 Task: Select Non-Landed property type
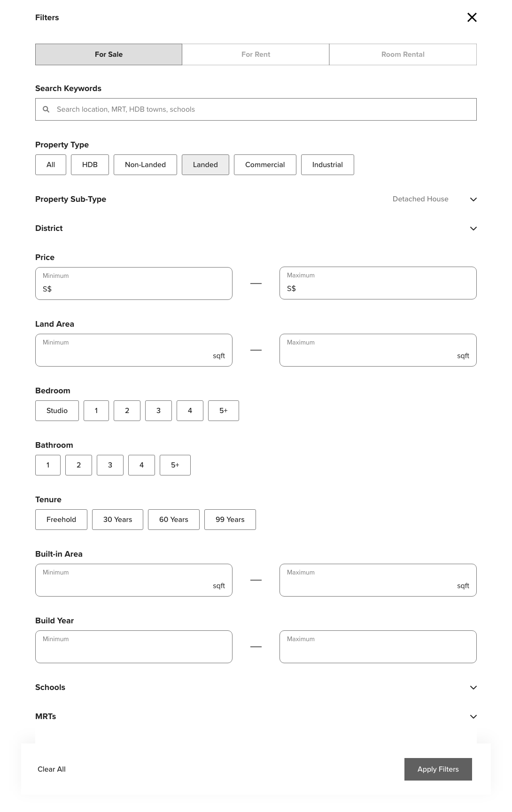pos(145,165)
